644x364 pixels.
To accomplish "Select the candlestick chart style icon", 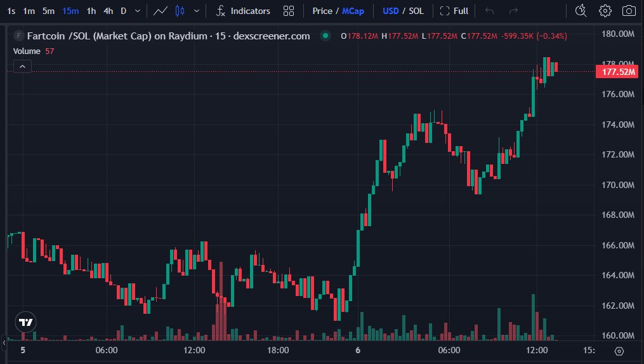I will tap(180, 11).
